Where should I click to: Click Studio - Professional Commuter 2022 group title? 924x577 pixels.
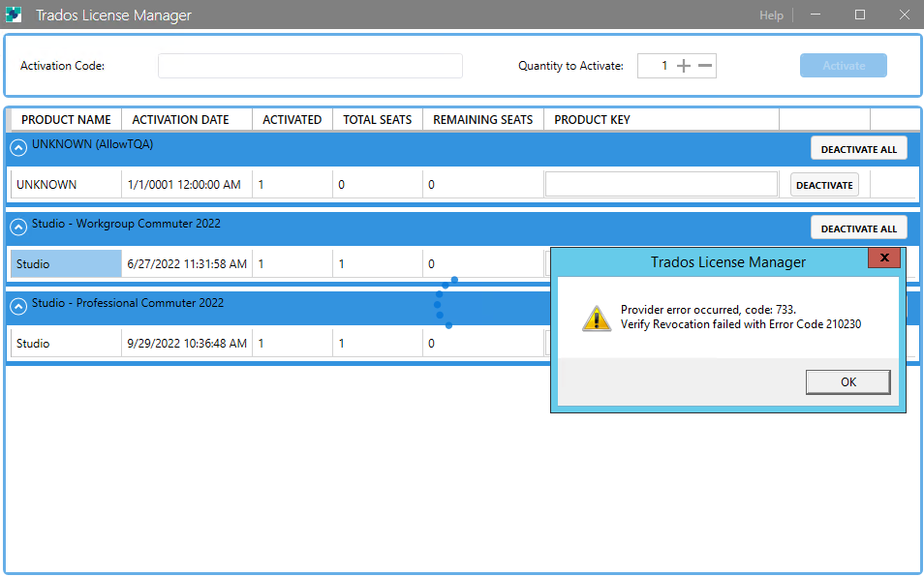pyautogui.click(x=128, y=303)
